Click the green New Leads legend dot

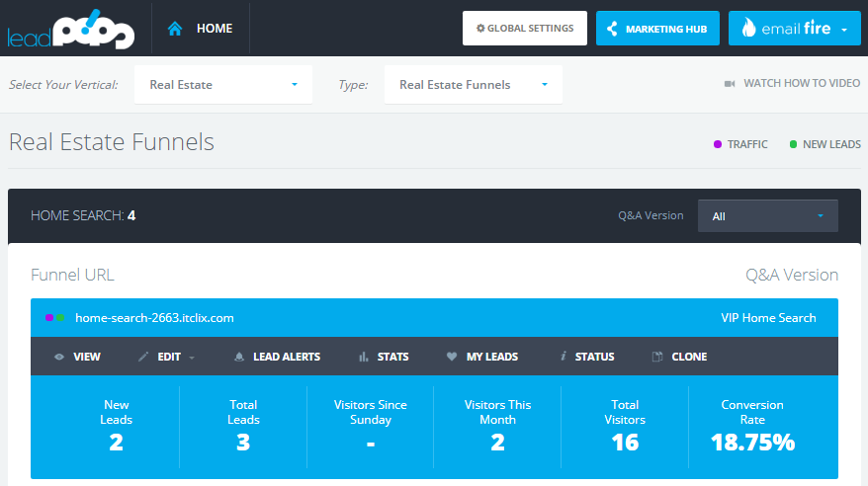coord(793,144)
